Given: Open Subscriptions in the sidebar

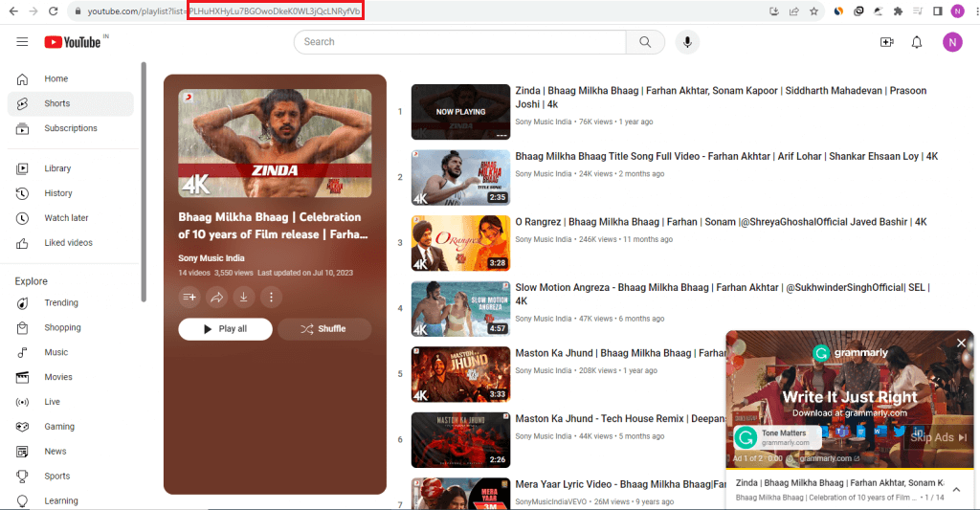Looking at the screenshot, I should (71, 128).
